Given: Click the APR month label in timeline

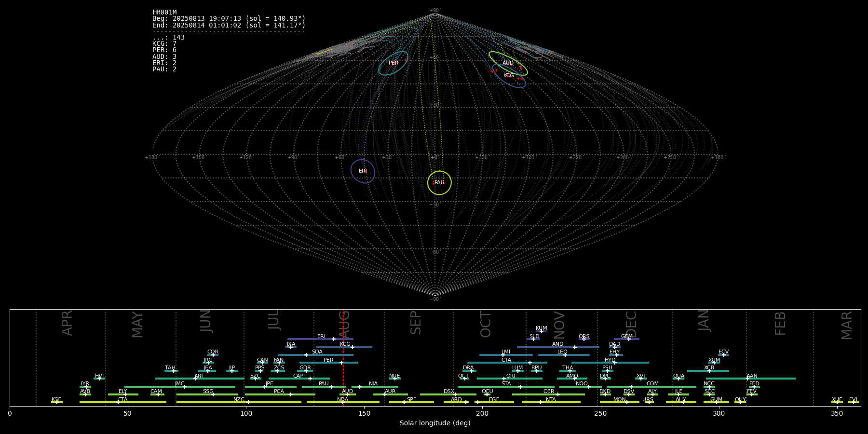Looking at the screenshot, I should pyautogui.click(x=67, y=323).
